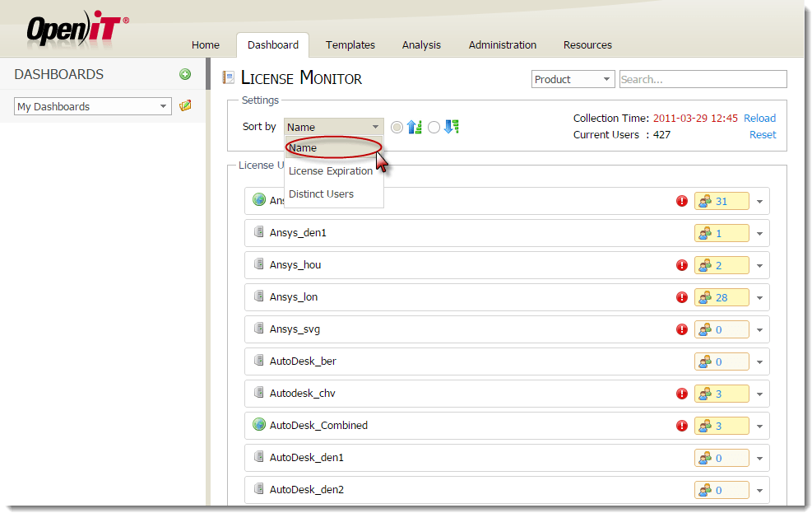
Task: Click the server icon next to Ansys_lon
Action: [259, 296]
